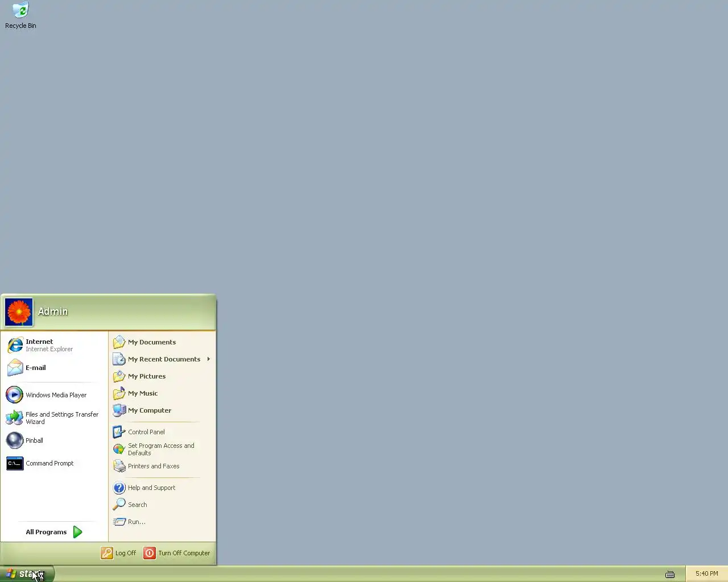Screen dimensions: 728x582
Task: Open the Command Prompt icon
Action: pos(15,463)
